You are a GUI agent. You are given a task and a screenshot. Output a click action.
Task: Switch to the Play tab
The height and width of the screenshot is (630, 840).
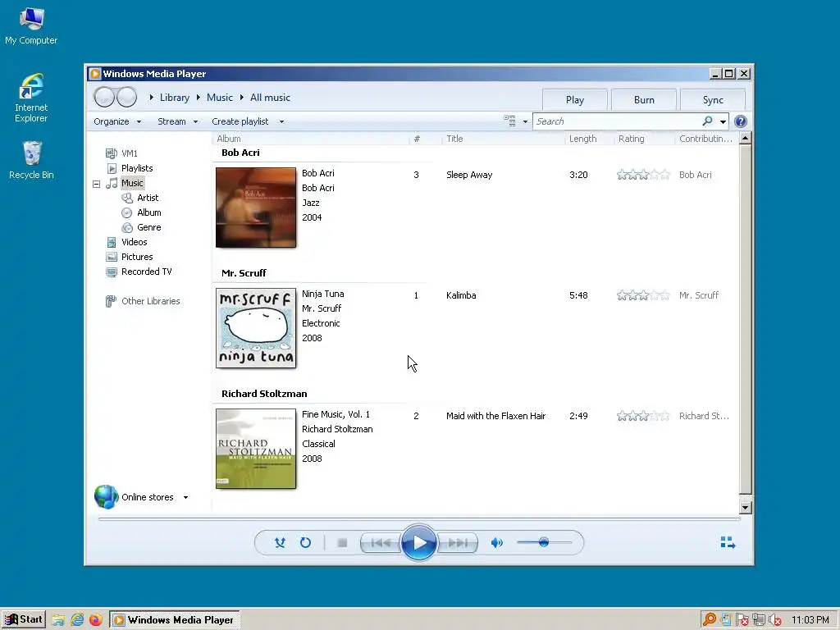tap(575, 100)
